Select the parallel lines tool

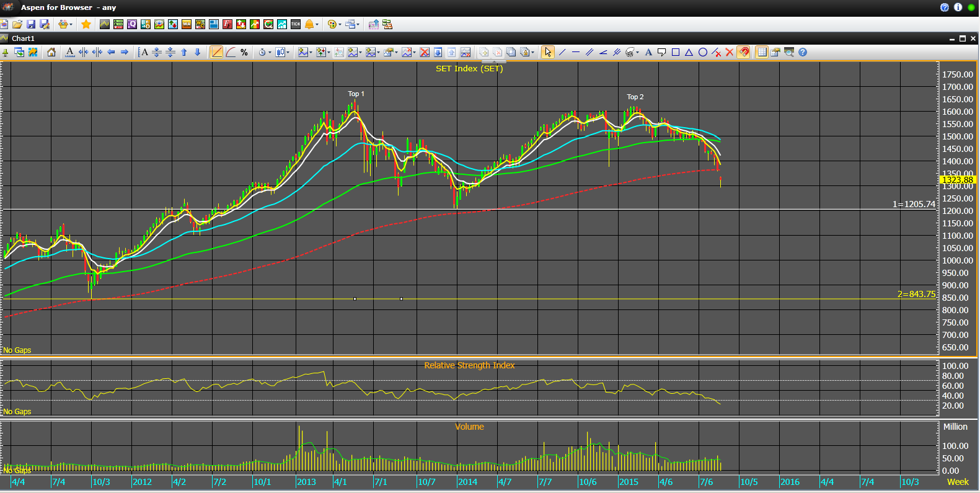[x=589, y=52]
